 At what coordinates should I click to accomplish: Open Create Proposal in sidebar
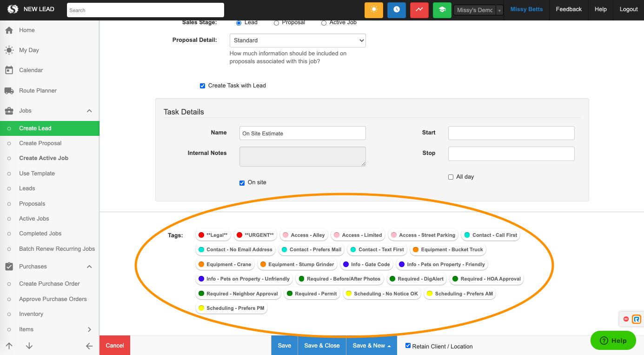(x=40, y=143)
